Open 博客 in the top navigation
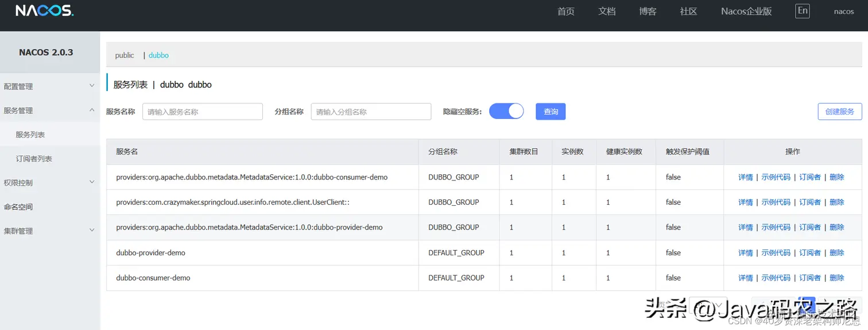868x330 pixels. click(x=648, y=11)
